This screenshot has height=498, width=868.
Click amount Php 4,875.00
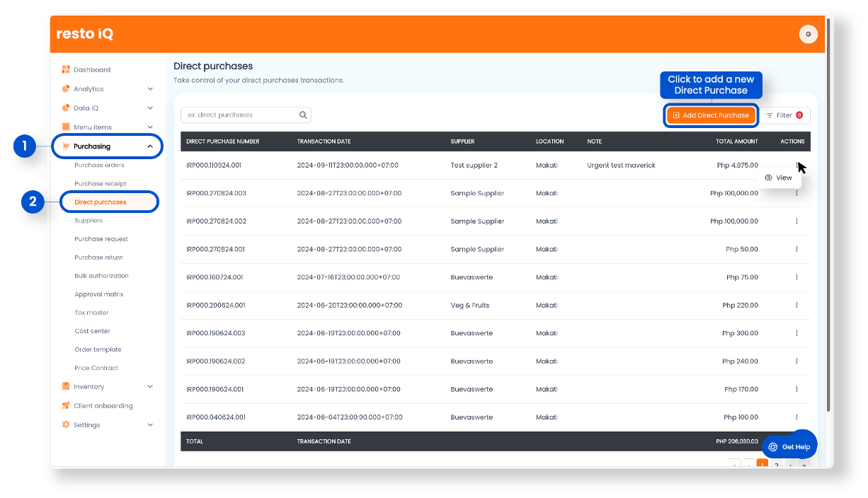[738, 166]
